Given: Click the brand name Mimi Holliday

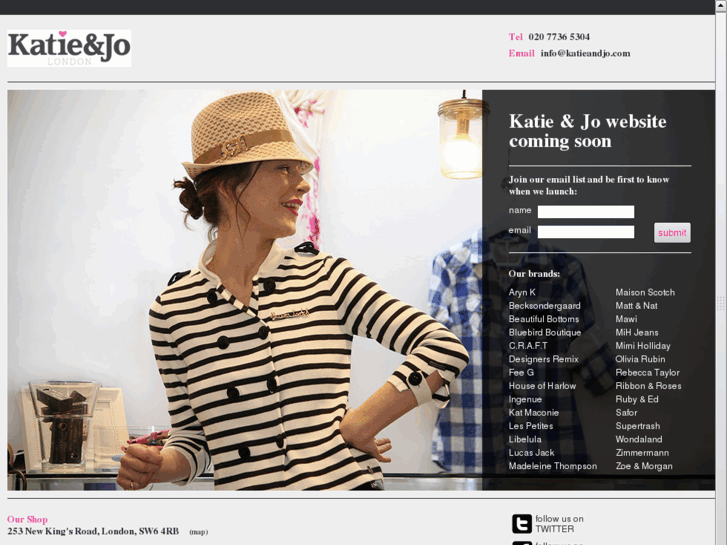Looking at the screenshot, I should pyautogui.click(x=643, y=346).
